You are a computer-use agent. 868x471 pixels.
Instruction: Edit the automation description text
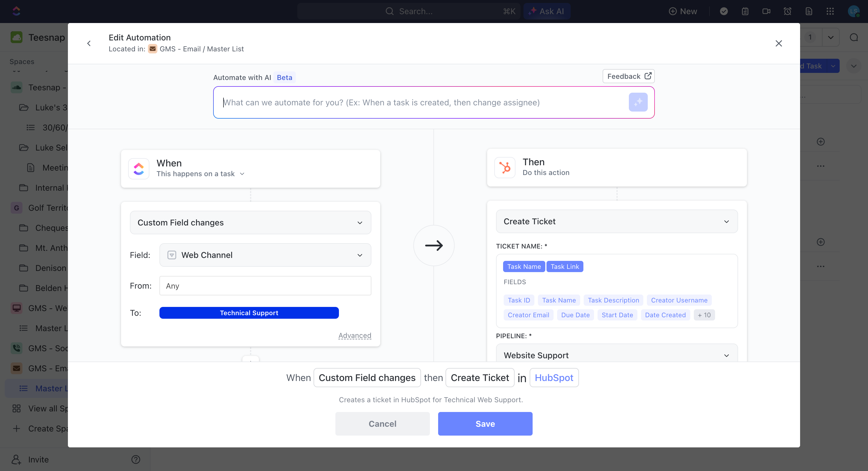coord(431,400)
